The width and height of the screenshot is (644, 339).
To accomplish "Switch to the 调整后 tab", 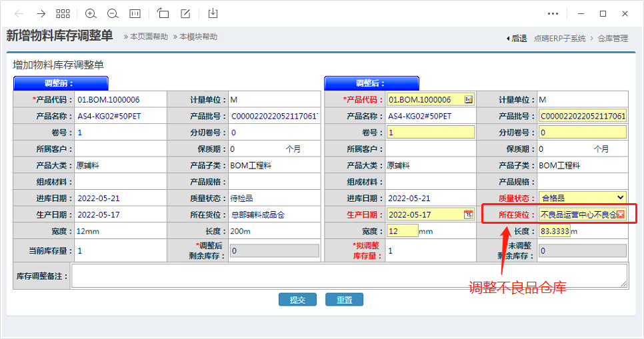I will tap(371, 83).
